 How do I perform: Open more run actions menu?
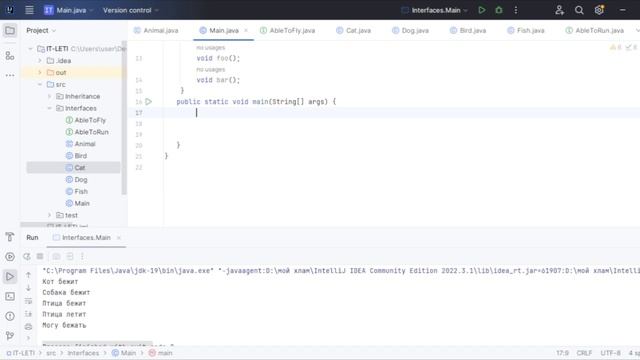[516, 10]
